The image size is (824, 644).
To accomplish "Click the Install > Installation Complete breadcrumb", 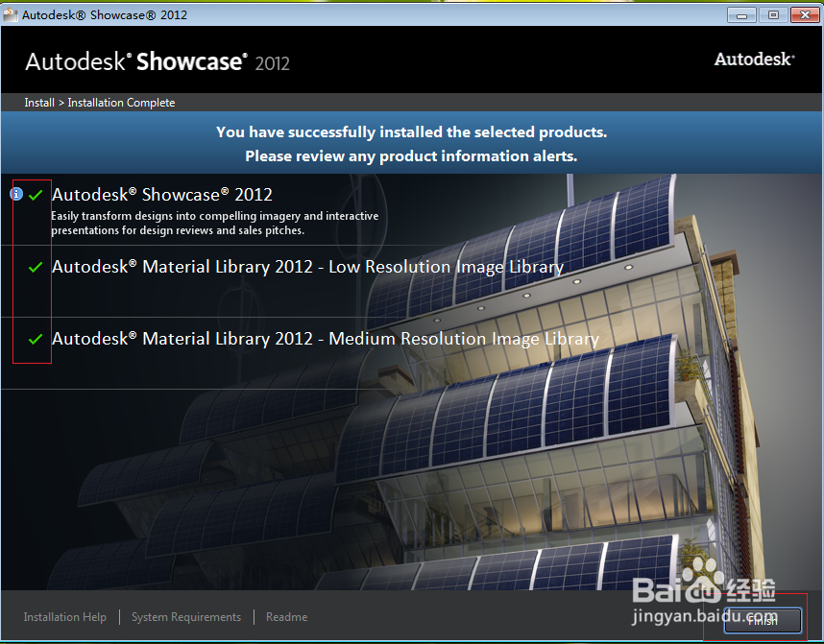I will 100,103.
